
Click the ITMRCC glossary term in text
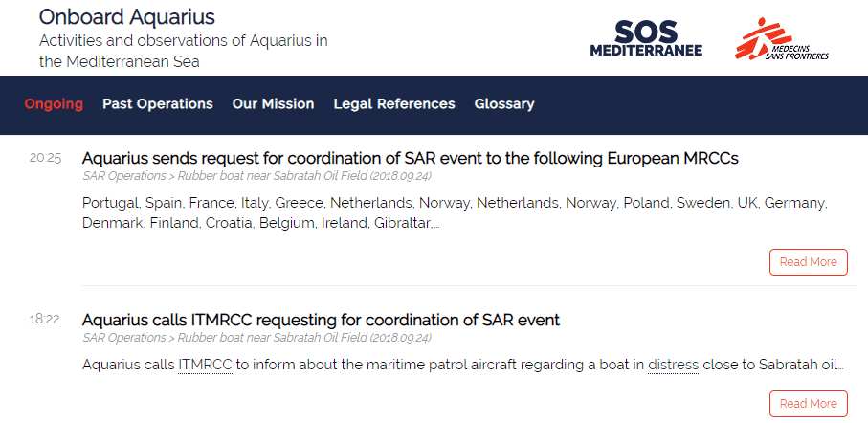pyautogui.click(x=205, y=366)
